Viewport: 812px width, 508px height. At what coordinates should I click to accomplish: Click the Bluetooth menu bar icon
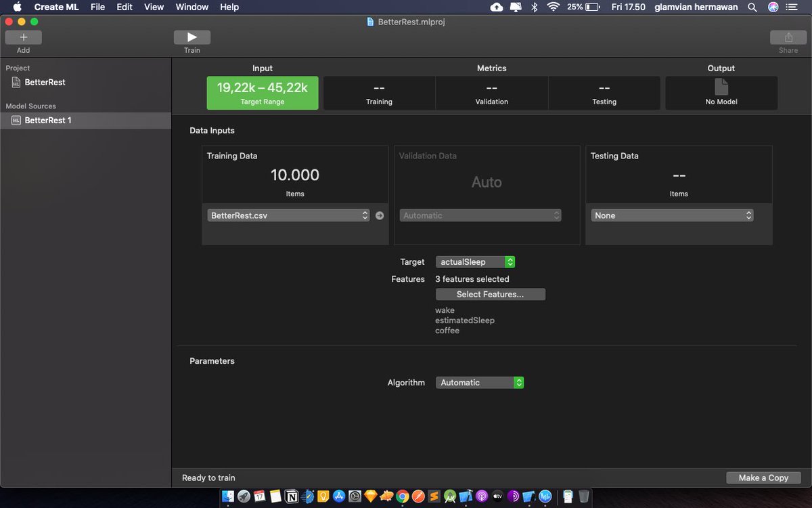[x=534, y=7]
